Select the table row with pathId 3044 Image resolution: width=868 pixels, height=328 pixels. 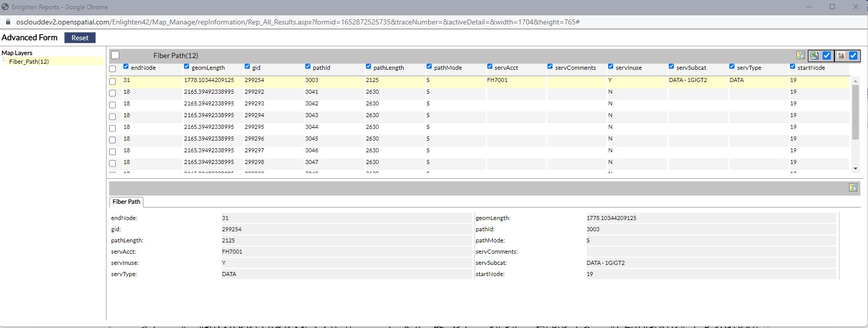[x=311, y=127]
